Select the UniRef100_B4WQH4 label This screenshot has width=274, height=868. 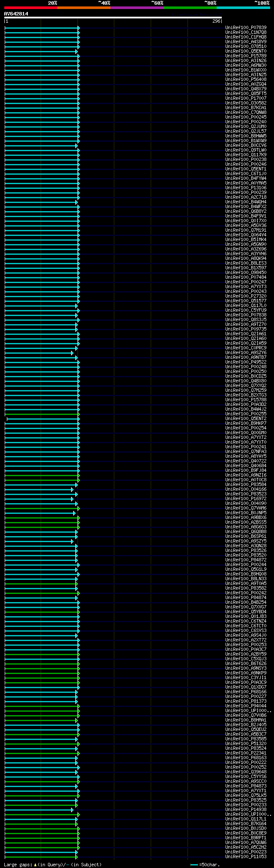tap(246, 202)
